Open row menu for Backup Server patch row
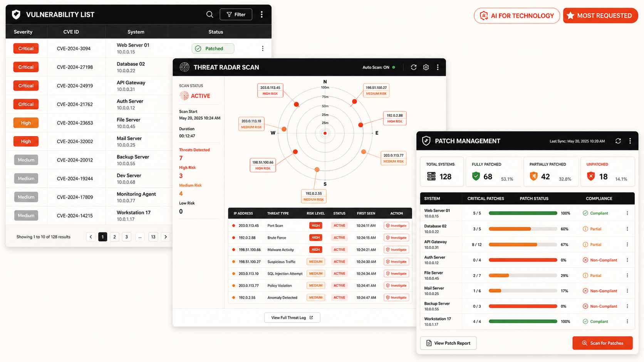The image size is (644, 362). pyautogui.click(x=627, y=306)
